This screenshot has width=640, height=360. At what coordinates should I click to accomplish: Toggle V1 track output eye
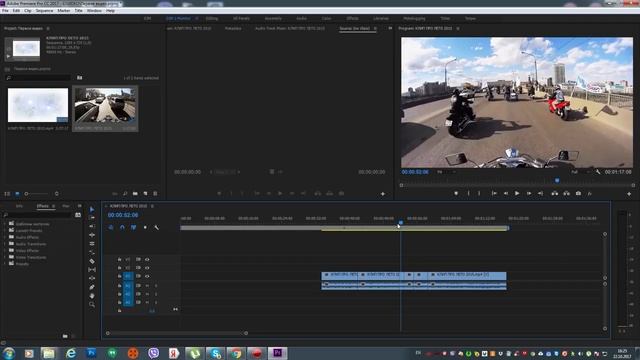[x=147, y=276]
